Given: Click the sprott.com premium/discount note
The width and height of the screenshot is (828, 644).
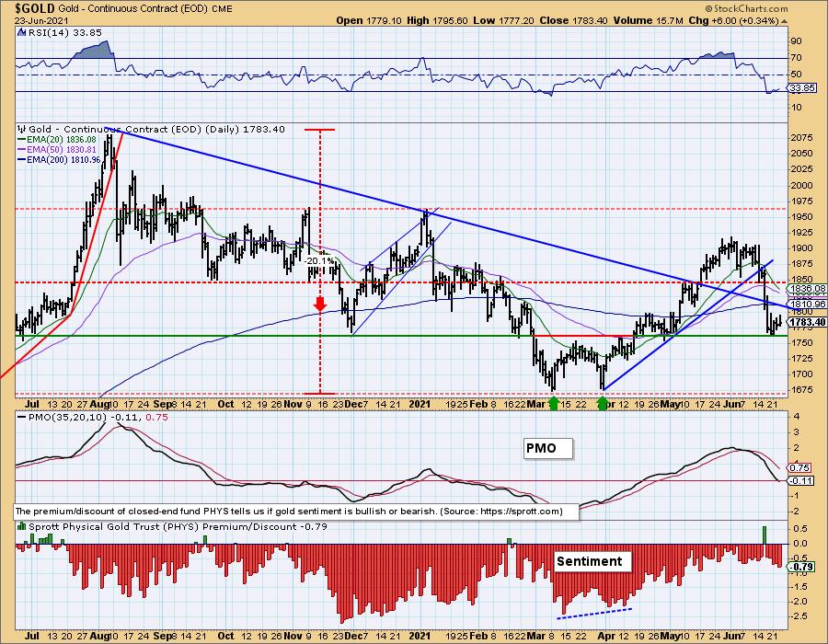Looking at the screenshot, I should (x=296, y=512).
